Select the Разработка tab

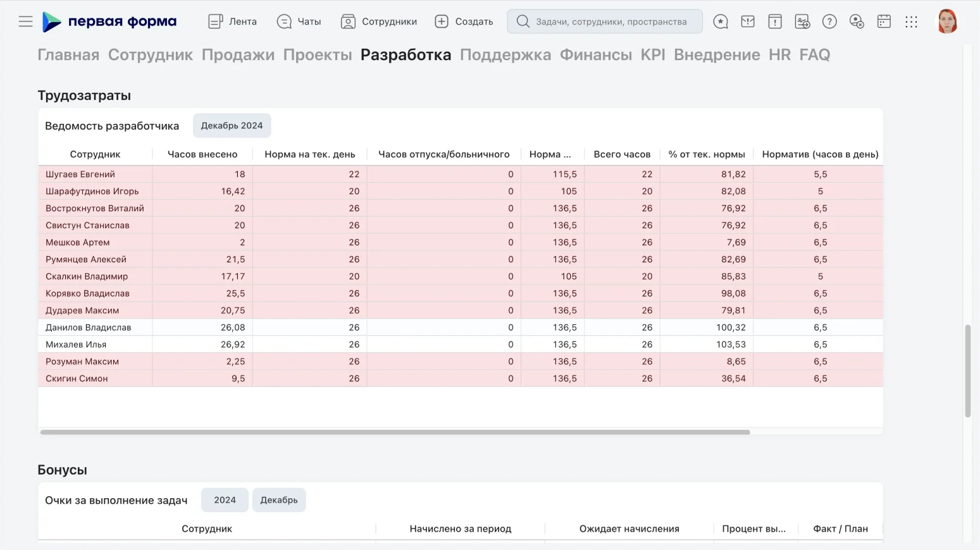pos(406,55)
